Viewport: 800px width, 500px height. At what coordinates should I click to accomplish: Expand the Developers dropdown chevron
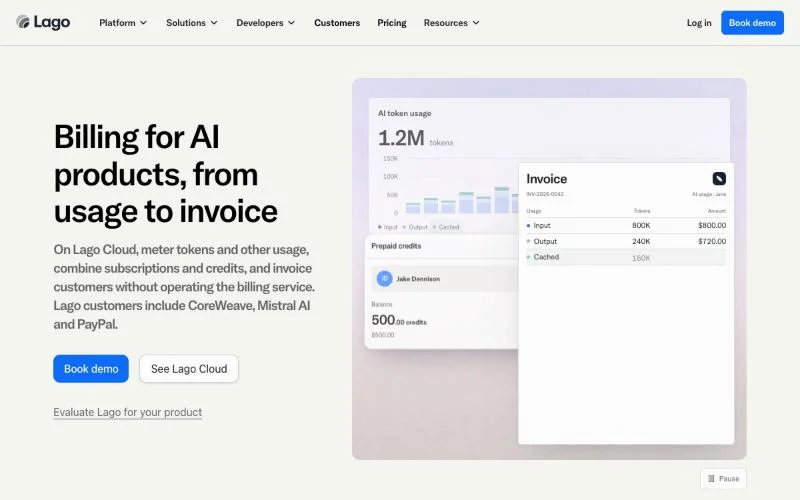click(292, 23)
